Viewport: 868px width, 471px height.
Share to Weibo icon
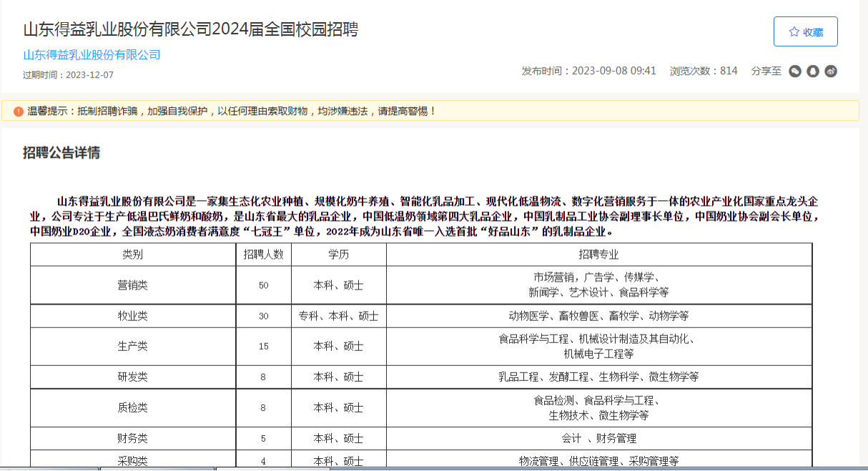click(x=831, y=71)
